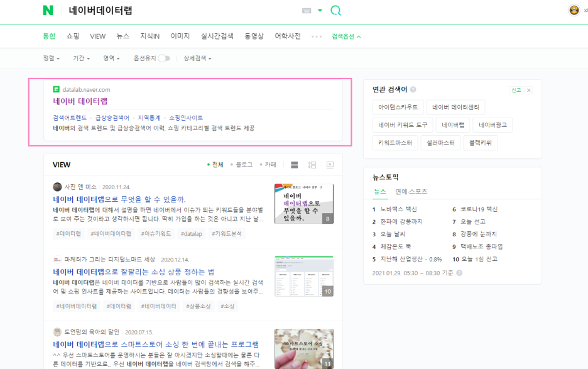This screenshot has height=369, width=588.
Task: Click the 도연맘의 육아의 달인 avatar
Action: (57, 332)
